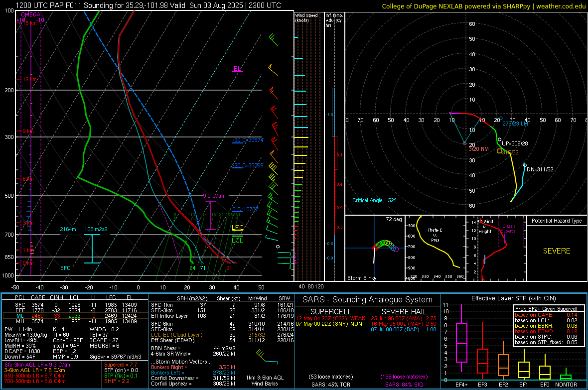This screenshot has width=588, height=390.
Task: Click the sounding title with 35.29,-101.98
Action: [x=148, y=5]
